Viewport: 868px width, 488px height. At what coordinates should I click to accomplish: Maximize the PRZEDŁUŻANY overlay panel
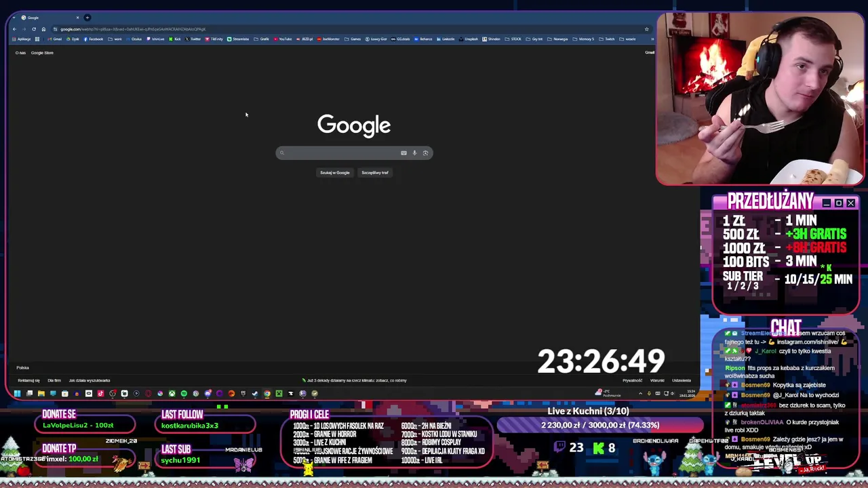tap(838, 203)
